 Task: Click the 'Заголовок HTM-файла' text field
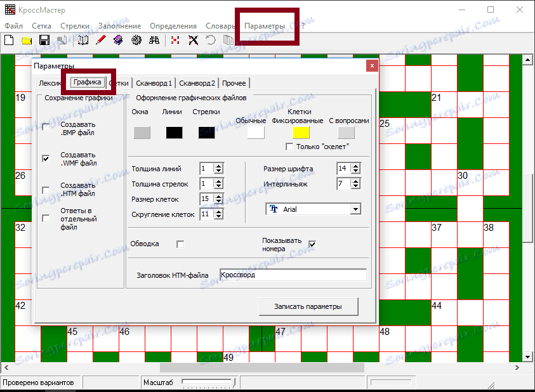click(293, 275)
